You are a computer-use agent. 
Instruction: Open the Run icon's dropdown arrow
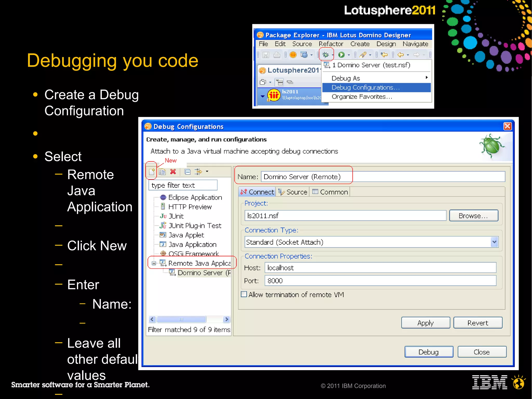(349, 55)
